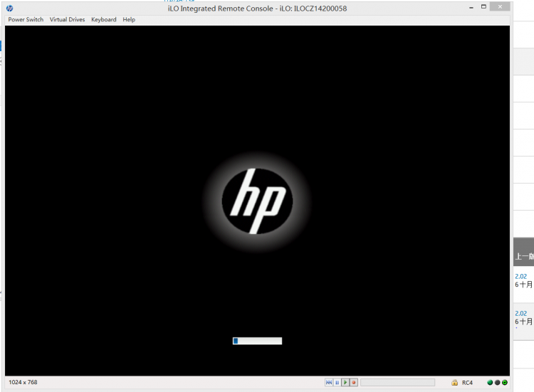The image size is (534, 392).
Task: Maximize the iLO Remote Console window
Action: 483,6
